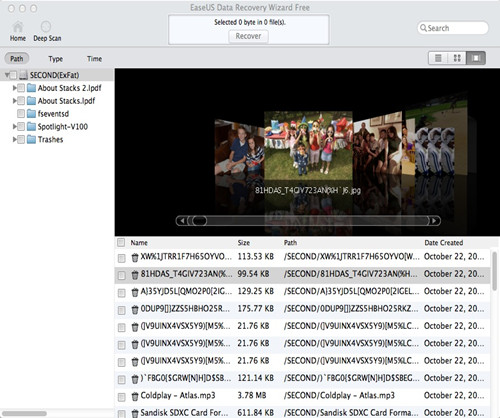Tick the select-all checkbox in the header
This screenshot has width=500, height=418.
tap(121, 242)
